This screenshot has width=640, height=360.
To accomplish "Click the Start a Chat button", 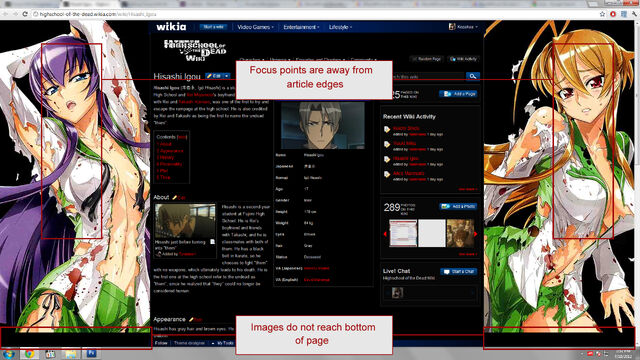I will (x=459, y=271).
